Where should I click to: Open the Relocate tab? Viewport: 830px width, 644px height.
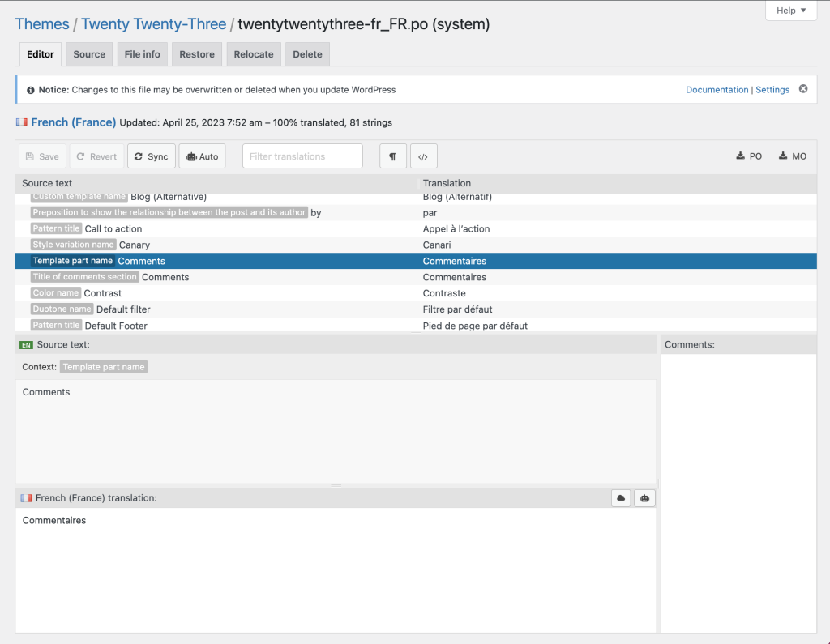[254, 54]
